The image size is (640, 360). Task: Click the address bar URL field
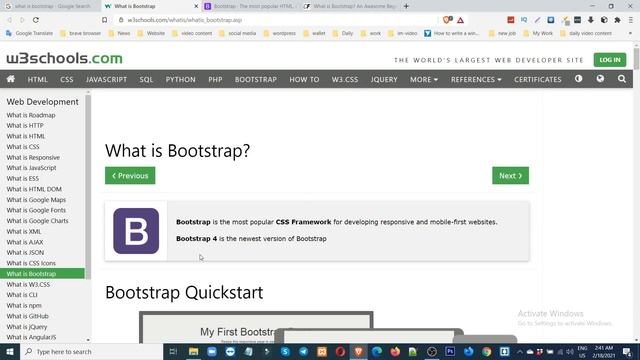[278, 20]
